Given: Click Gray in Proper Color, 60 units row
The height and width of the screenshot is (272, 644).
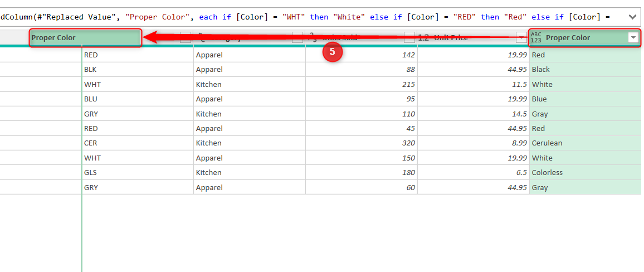Looking at the screenshot, I should pyautogui.click(x=586, y=187).
